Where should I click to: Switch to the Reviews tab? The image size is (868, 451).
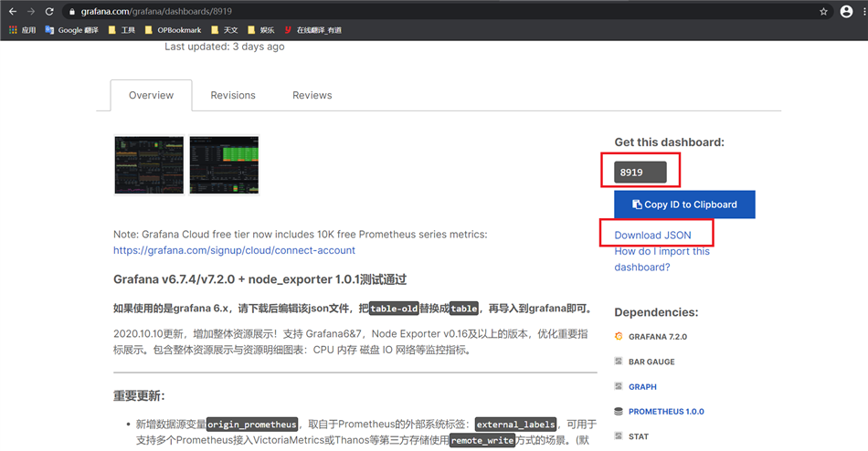click(x=312, y=95)
